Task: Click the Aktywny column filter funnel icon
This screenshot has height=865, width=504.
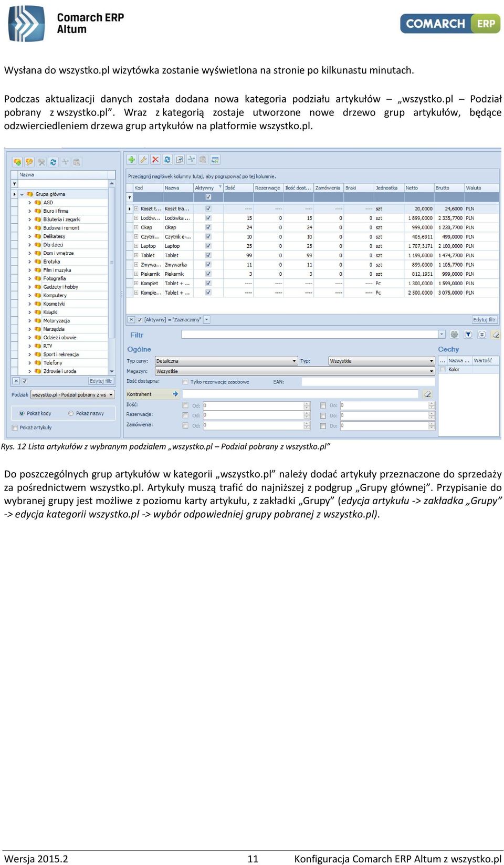Action: (x=220, y=187)
